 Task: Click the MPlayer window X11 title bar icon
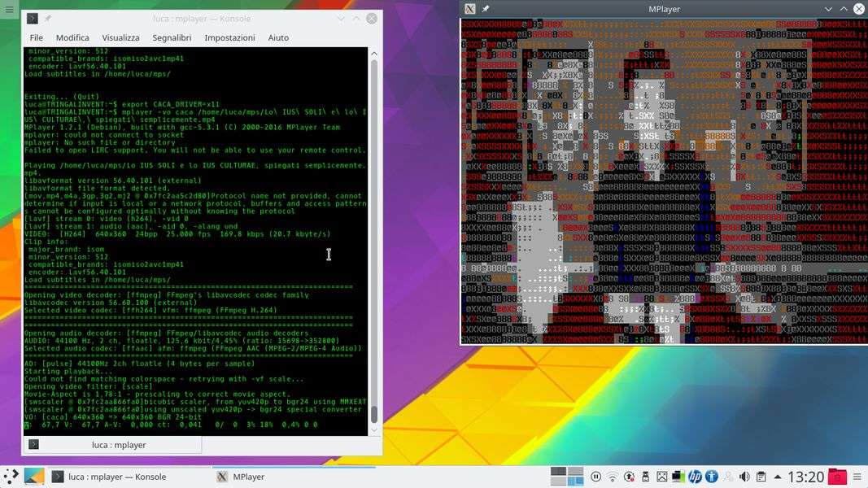pyautogui.click(x=470, y=9)
